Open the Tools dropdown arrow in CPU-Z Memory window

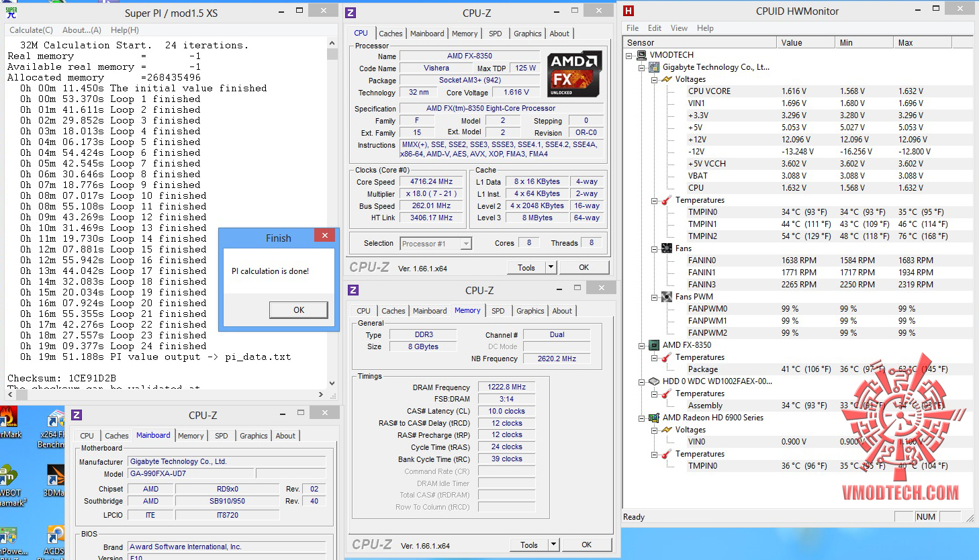[553, 545]
